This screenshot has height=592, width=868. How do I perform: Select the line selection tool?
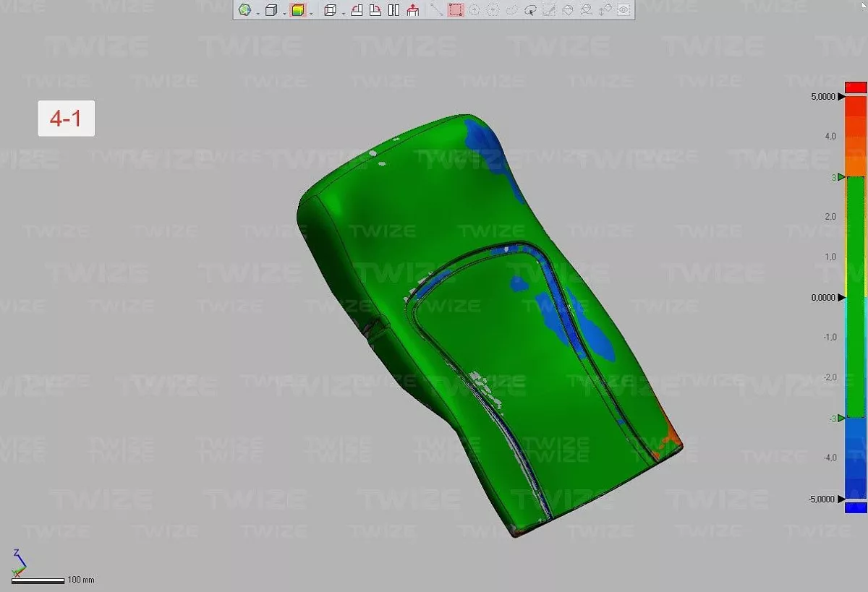pyautogui.click(x=436, y=10)
